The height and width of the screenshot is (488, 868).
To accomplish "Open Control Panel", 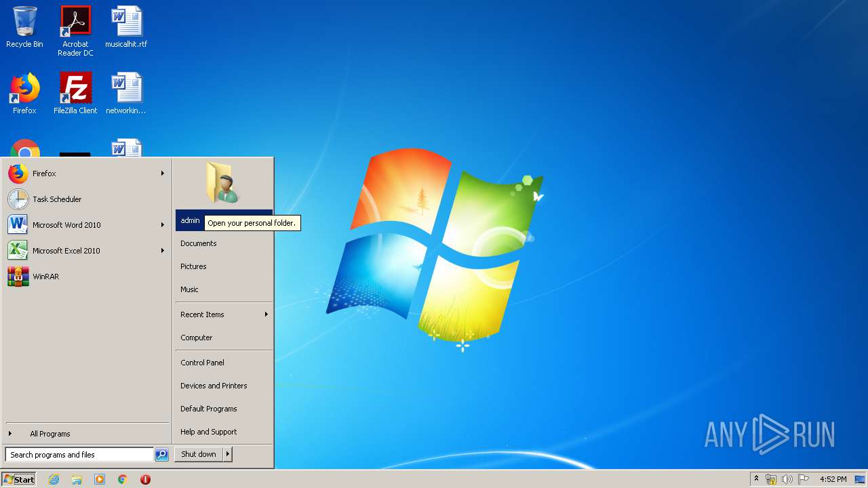I will pyautogui.click(x=224, y=363).
